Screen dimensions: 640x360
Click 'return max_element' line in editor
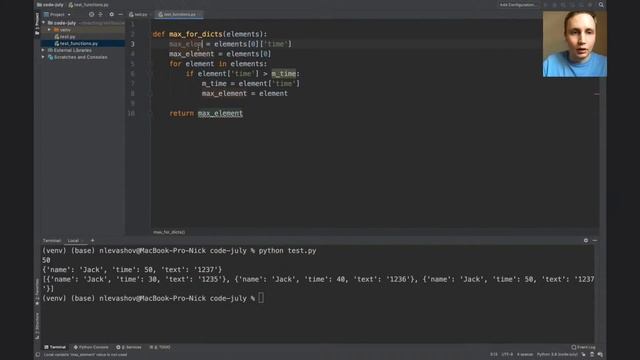pos(206,113)
